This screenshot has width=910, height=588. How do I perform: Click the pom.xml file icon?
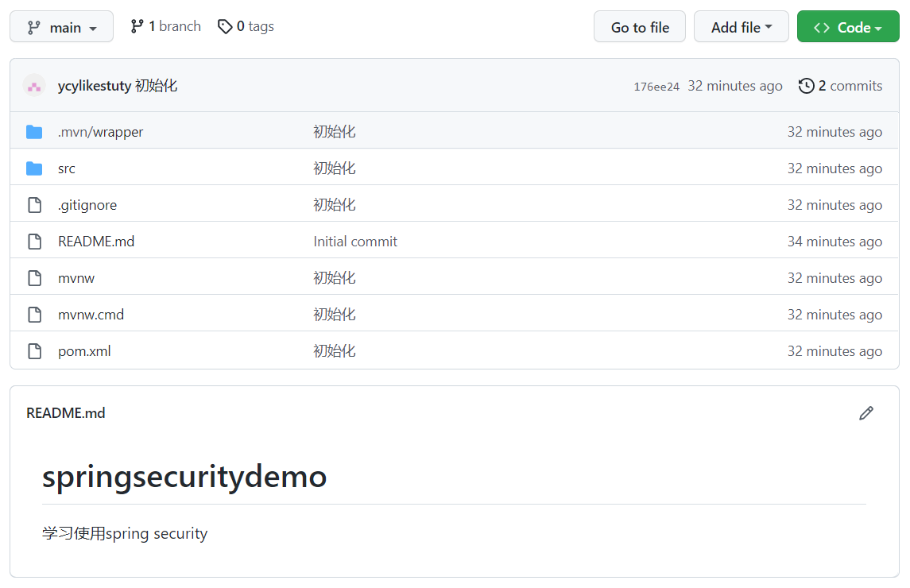[34, 351]
